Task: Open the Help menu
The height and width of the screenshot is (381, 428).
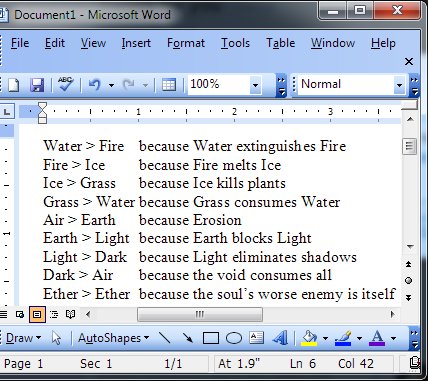Action: coord(383,43)
